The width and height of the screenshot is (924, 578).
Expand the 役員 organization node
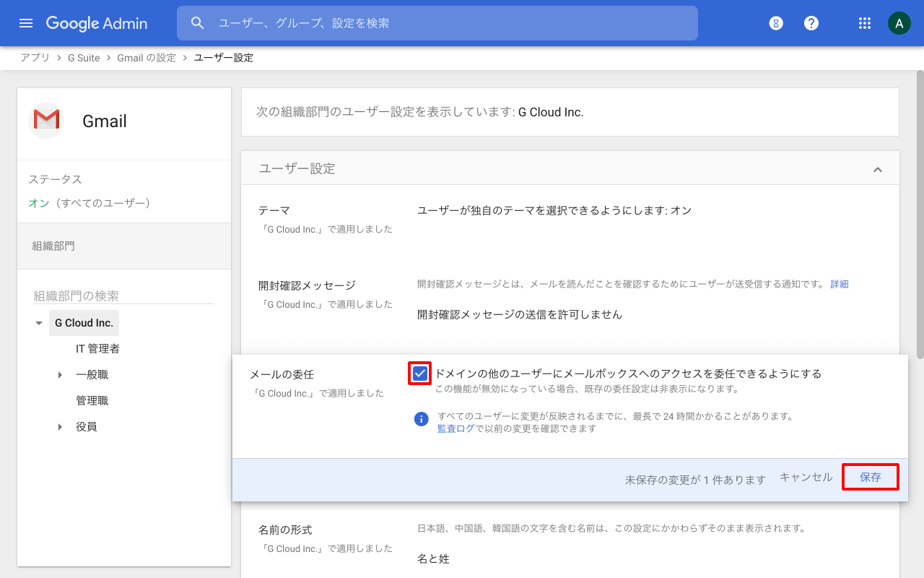[x=60, y=427]
